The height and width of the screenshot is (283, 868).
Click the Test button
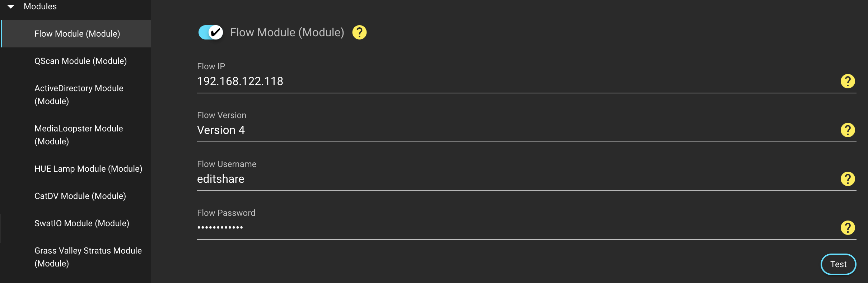(x=838, y=264)
